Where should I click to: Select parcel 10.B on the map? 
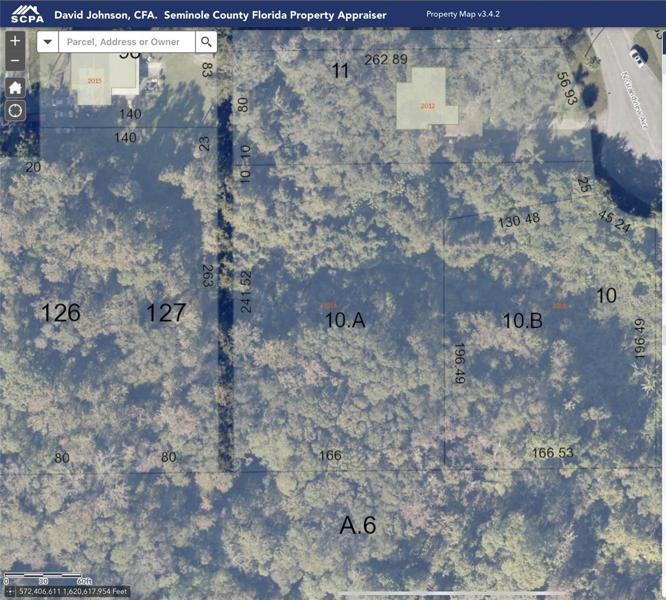(x=522, y=321)
